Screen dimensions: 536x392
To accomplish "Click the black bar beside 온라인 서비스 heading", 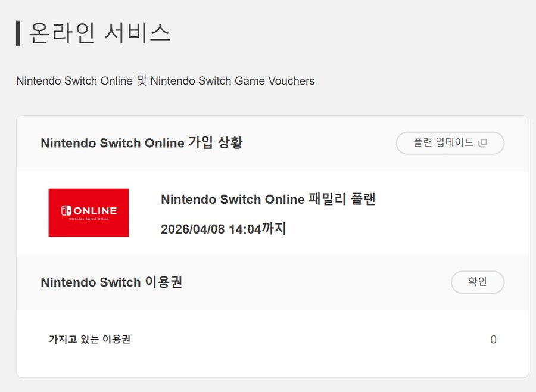I will tap(18, 33).
